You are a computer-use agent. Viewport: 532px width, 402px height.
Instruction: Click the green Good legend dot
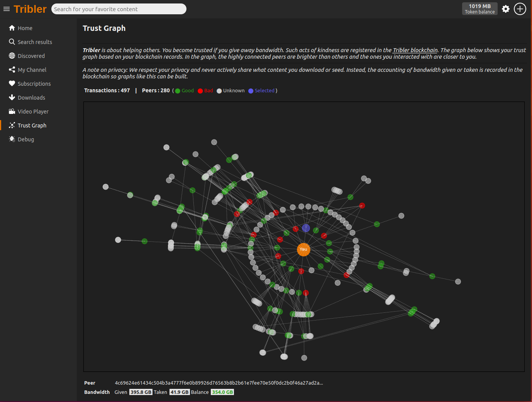tap(178, 91)
